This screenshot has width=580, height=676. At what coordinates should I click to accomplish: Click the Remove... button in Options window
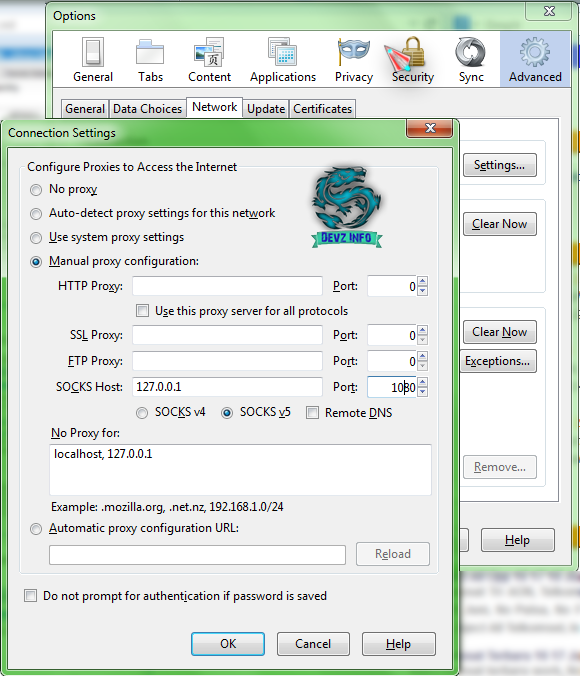click(500, 467)
